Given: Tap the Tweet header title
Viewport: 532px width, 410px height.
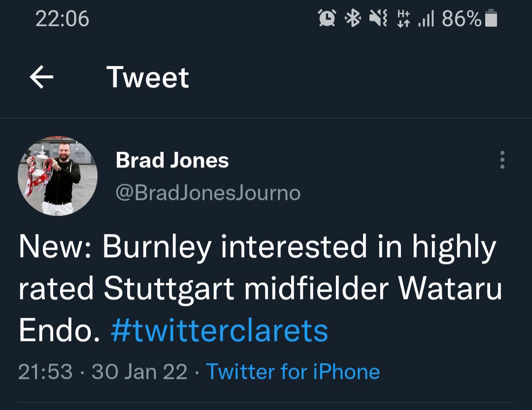Looking at the screenshot, I should coord(147,77).
